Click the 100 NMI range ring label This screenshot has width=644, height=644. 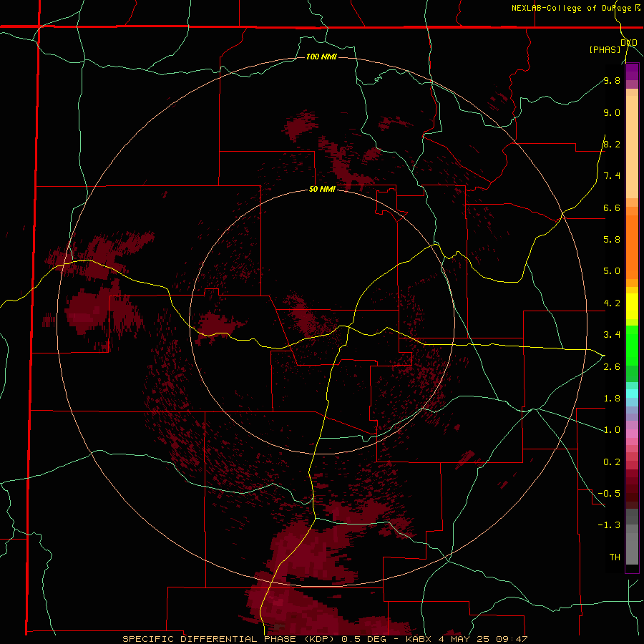pos(321,57)
